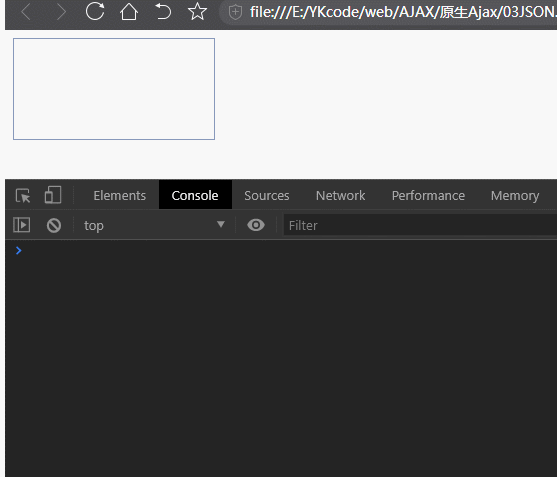The image size is (557, 477).
Task: Switch to the Elements tab
Action: coord(119,195)
